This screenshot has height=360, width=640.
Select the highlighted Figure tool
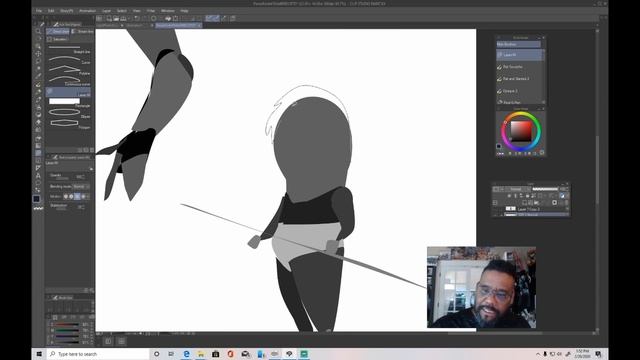[x=38, y=153]
